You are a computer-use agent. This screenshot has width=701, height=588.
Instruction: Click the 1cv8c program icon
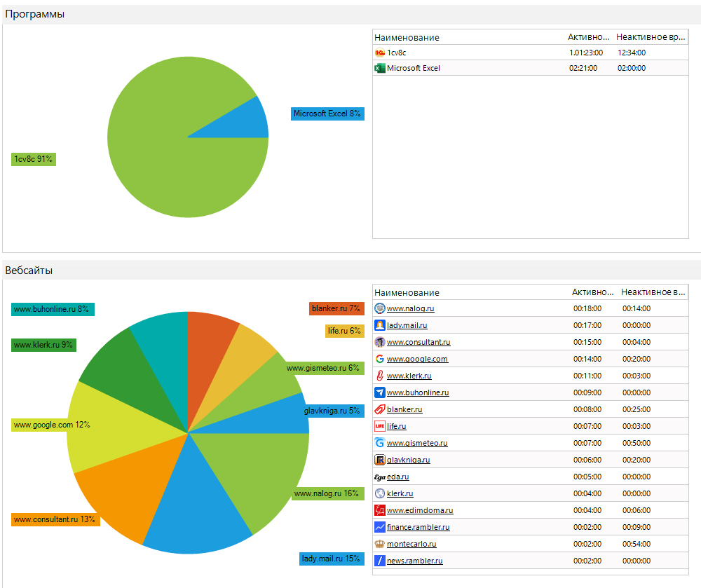(380, 53)
